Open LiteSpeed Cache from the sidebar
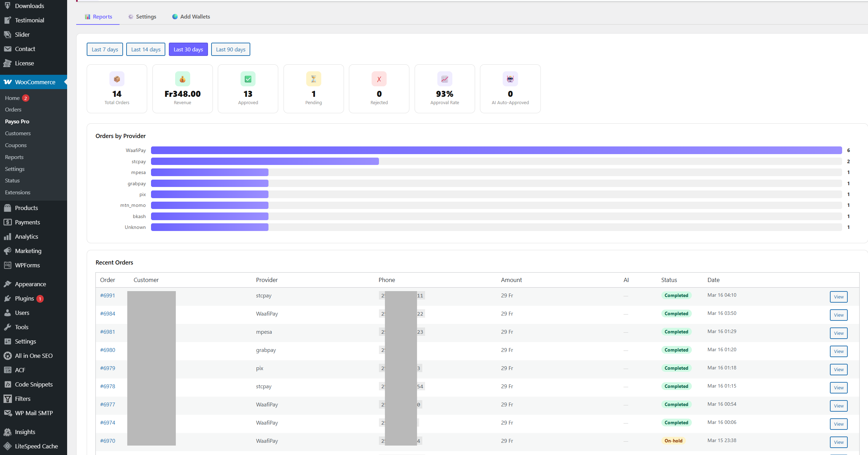This screenshot has height=455, width=868. click(x=36, y=446)
